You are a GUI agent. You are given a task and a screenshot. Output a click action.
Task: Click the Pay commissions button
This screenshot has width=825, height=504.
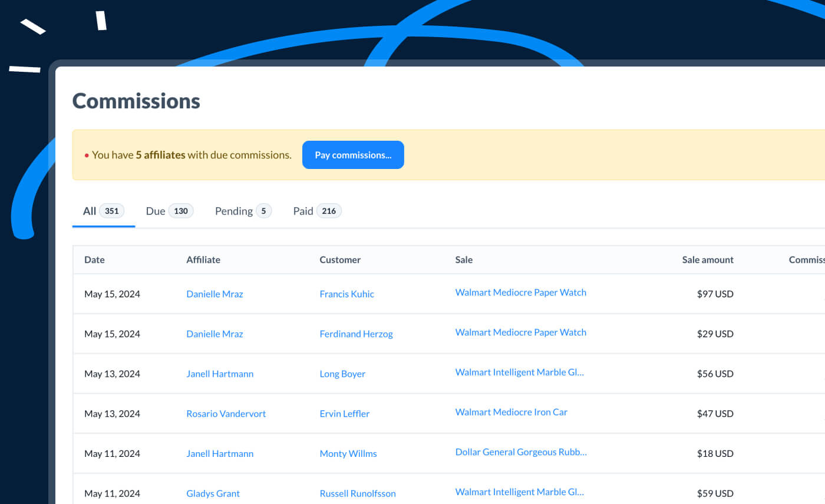click(353, 155)
